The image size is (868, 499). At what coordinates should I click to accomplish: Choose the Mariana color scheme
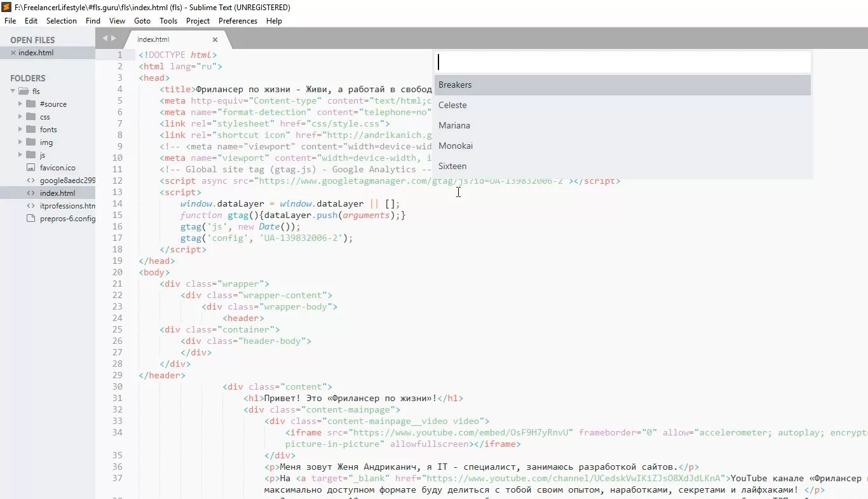point(623,125)
